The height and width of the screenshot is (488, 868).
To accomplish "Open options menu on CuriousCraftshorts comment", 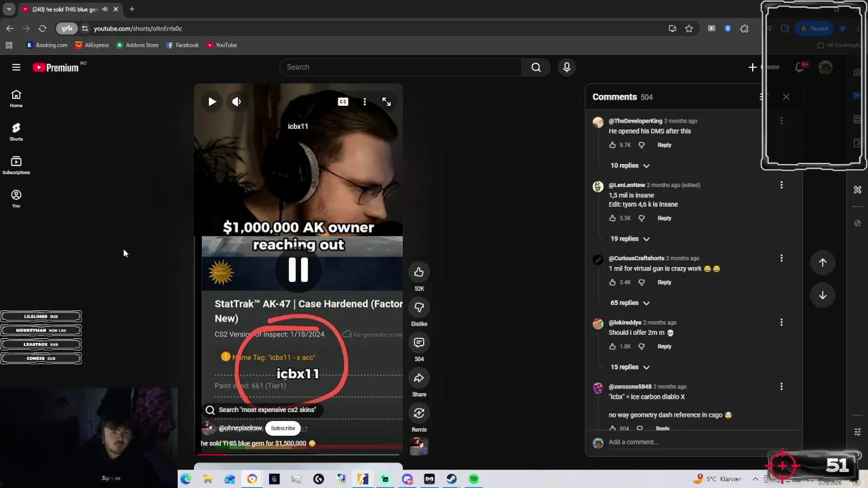I will pos(781,258).
